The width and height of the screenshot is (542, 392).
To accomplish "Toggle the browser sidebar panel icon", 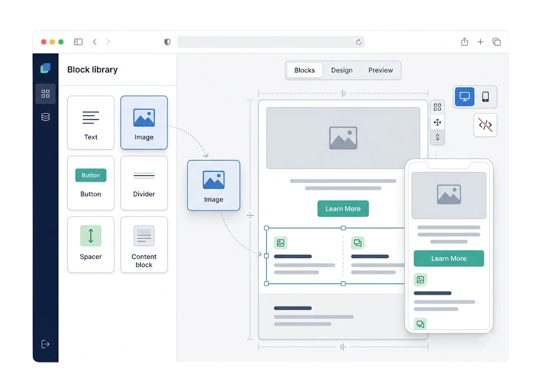I will 78,42.
